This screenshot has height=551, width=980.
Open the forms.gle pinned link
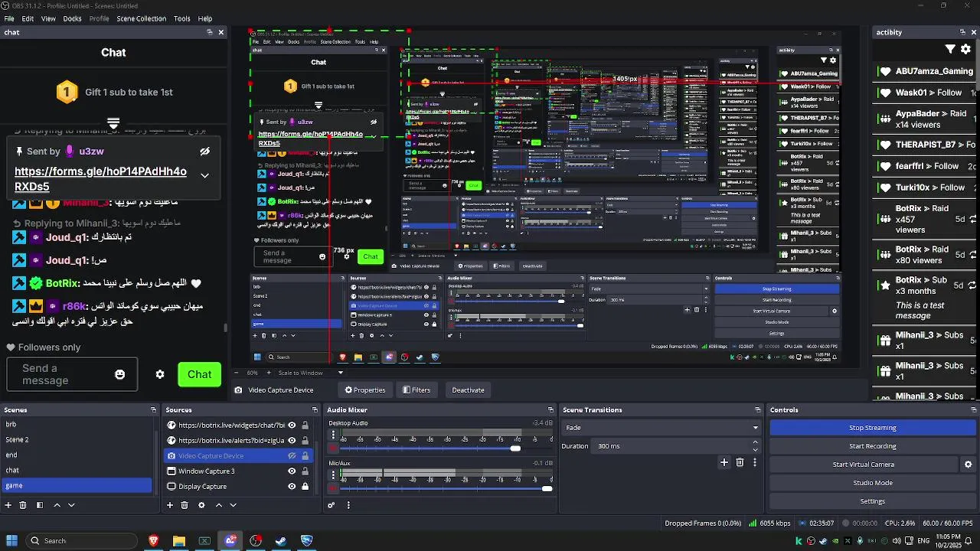[x=100, y=179]
